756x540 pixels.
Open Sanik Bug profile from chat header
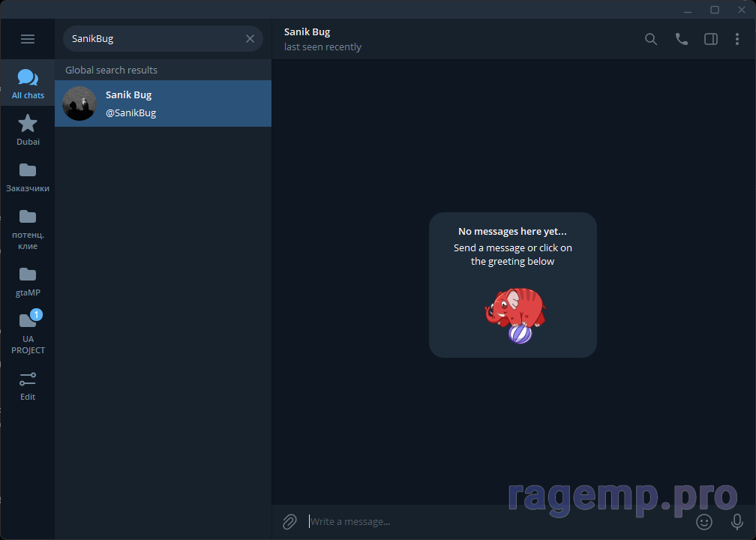click(x=322, y=39)
